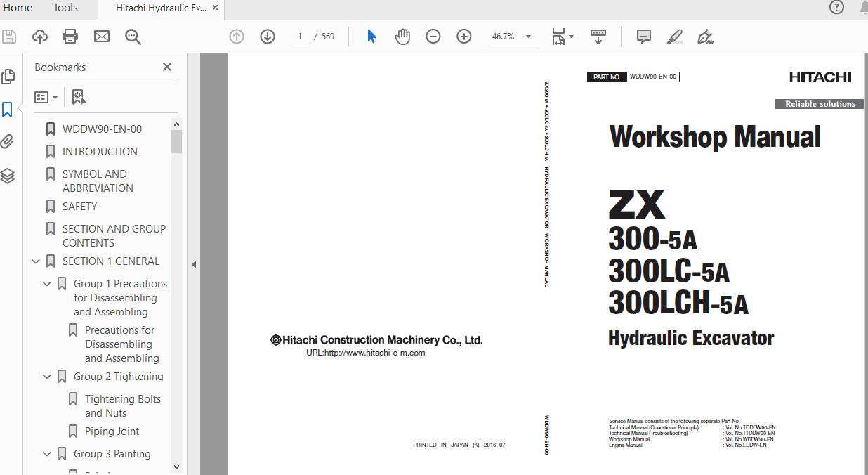Click the Hydraulic Excavator heading text
This screenshot has width=868, height=475.
691,338
